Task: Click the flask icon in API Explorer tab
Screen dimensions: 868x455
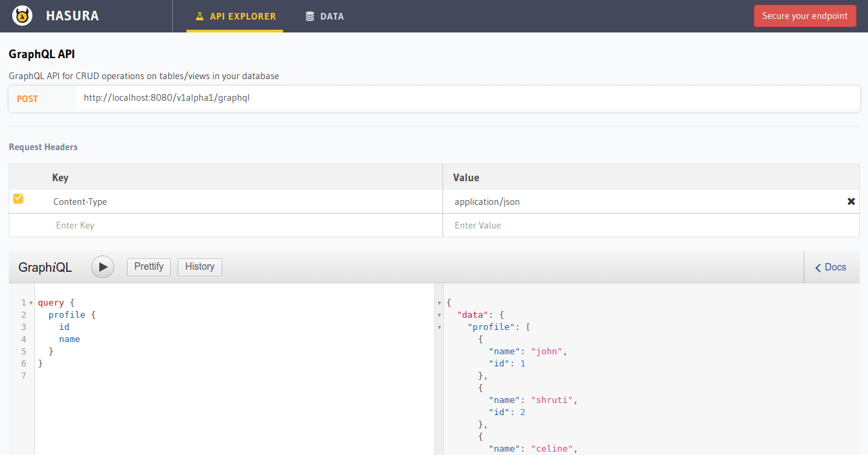Action: click(x=199, y=16)
